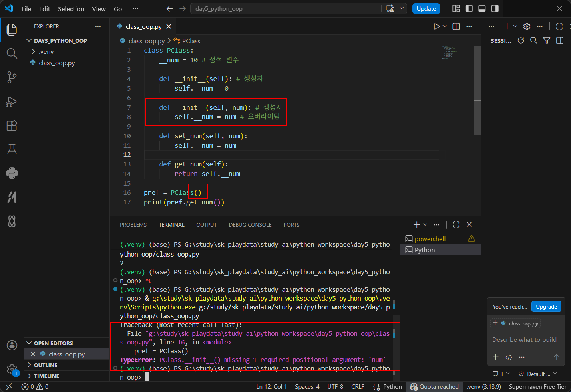
Task: Start a new chat with plus icon
Action: pyautogui.click(x=507, y=26)
